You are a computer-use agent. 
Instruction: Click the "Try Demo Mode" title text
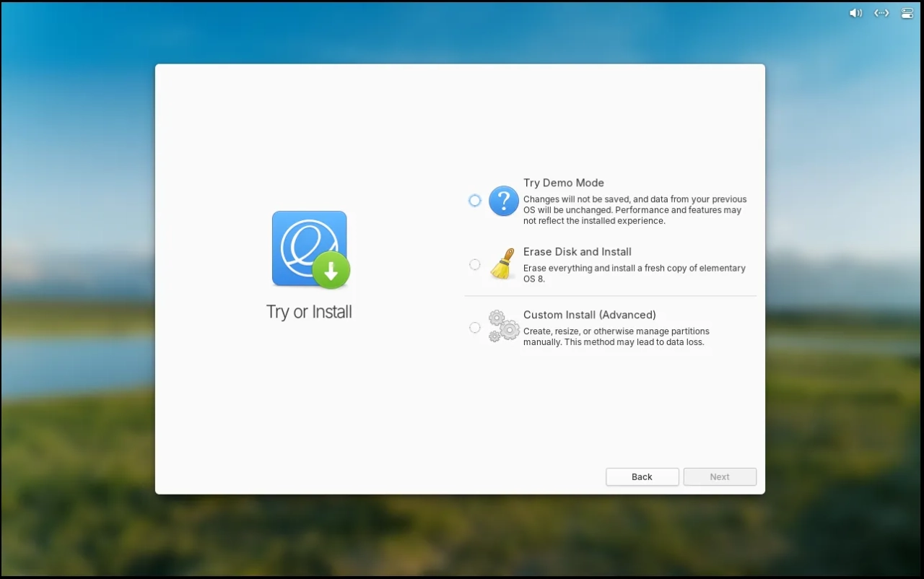click(564, 183)
